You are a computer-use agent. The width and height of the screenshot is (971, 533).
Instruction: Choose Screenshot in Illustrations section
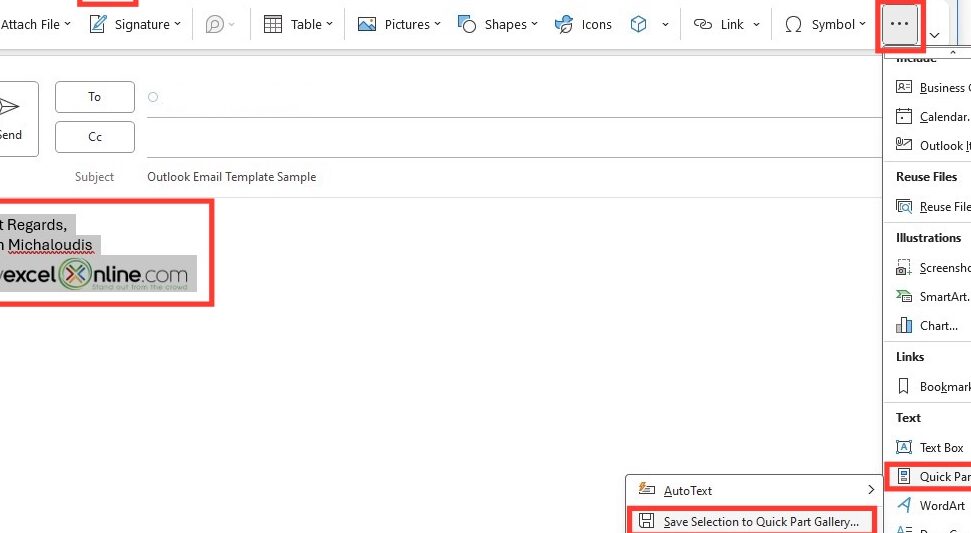point(932,267)
